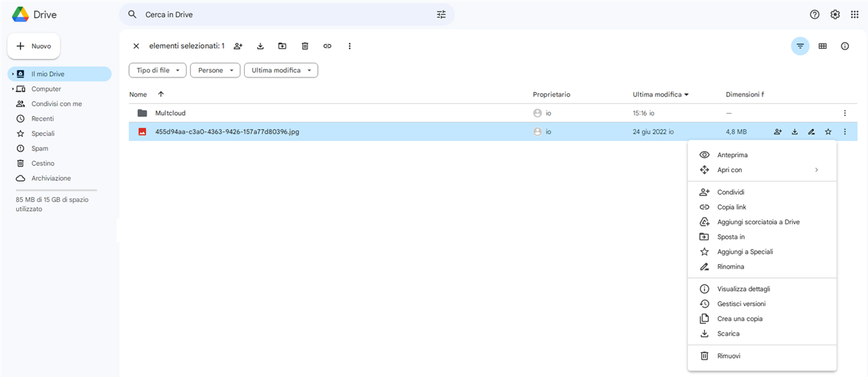Expand Apri con submenu

[762, 170]
